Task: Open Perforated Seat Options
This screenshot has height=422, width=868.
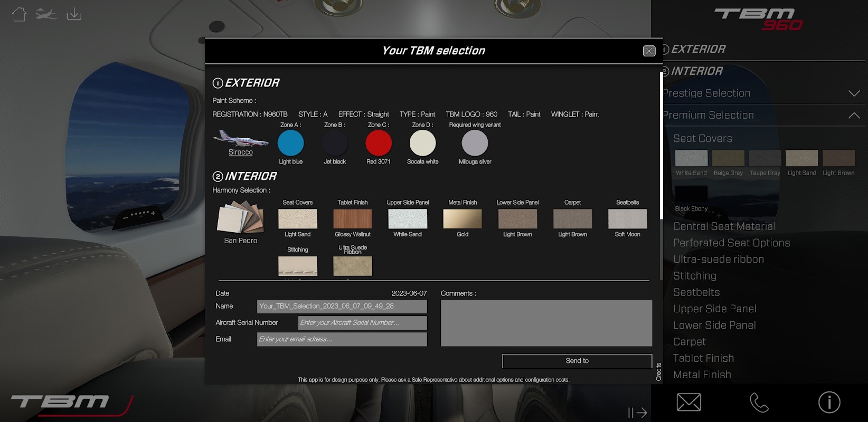Action: click(x=732, y=243)
